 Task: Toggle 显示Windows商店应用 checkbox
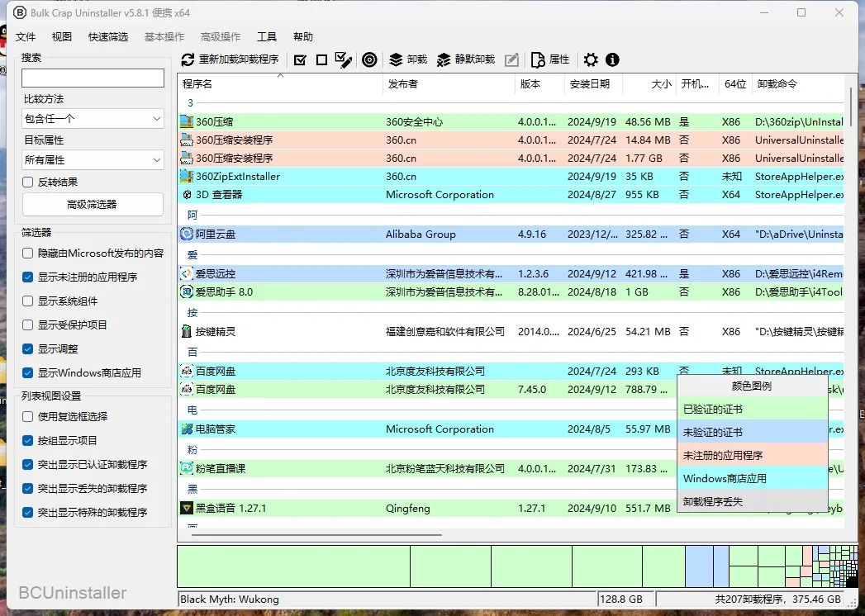coord(27,372)
